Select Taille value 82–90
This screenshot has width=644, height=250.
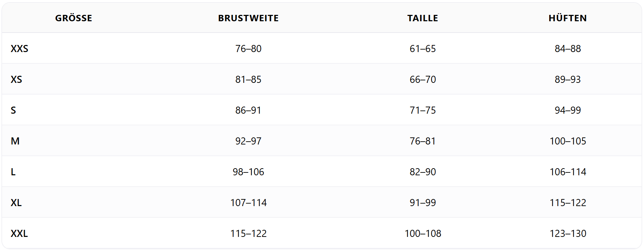(423, 172)
